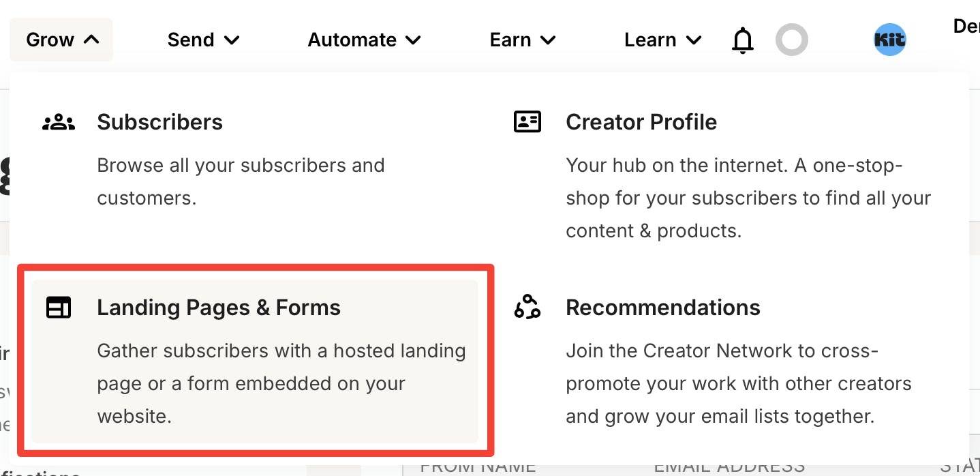Click the Subscribers people icon

(59, 123)
